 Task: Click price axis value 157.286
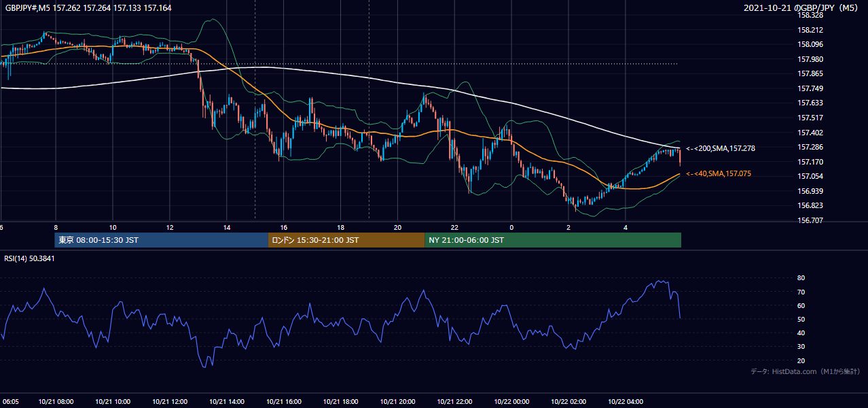point(811,147)
